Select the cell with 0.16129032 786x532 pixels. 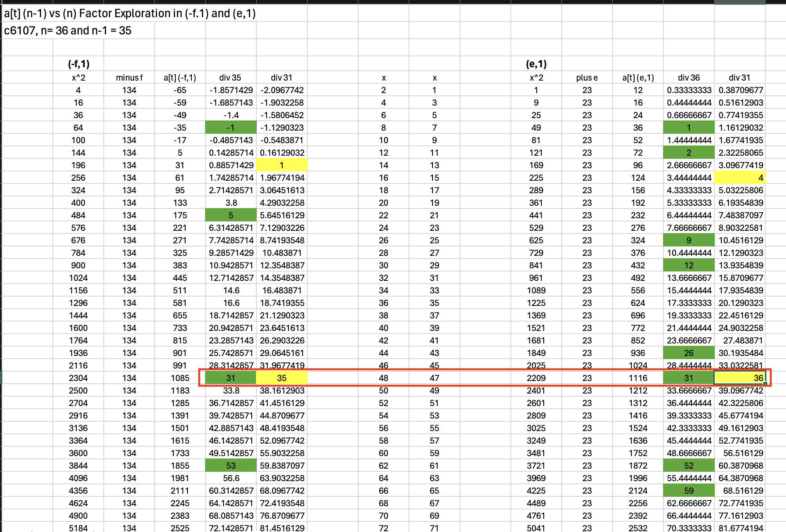click(x=282, y=153)
